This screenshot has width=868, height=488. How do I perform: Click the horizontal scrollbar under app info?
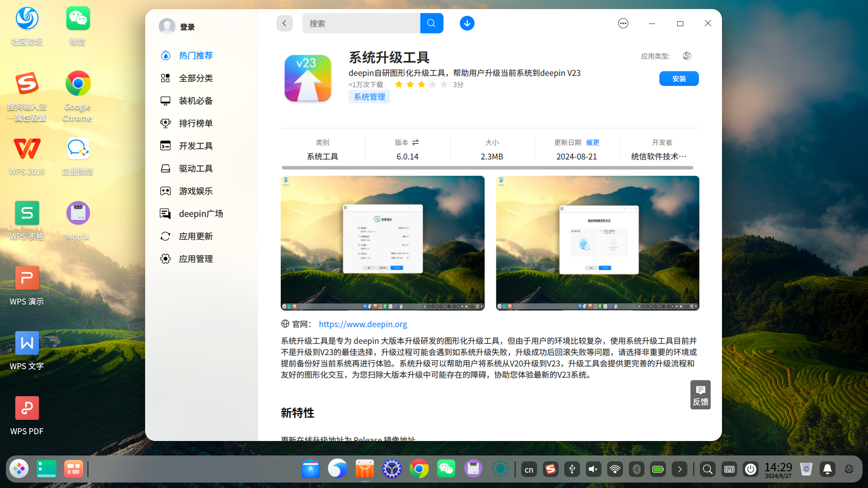tap(487, 168)
